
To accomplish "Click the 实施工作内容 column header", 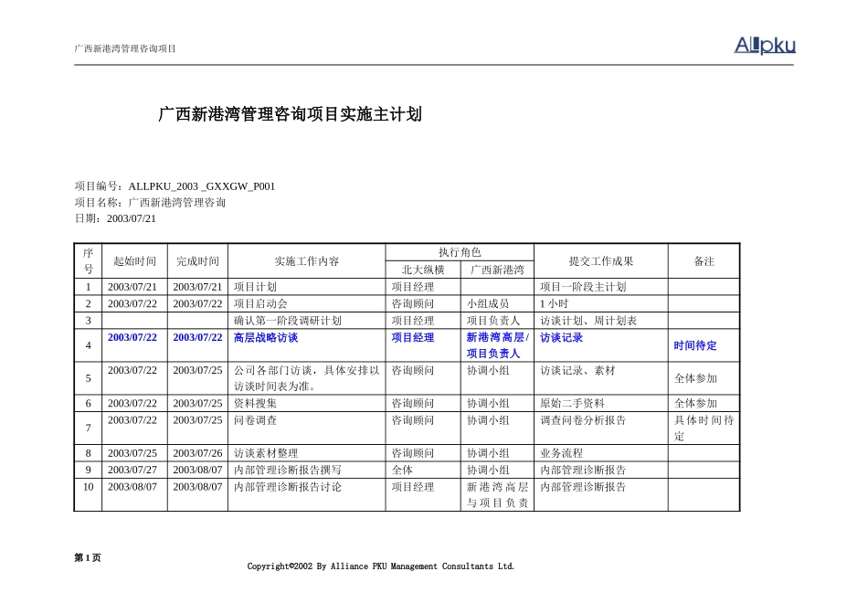I will point(307,261).
